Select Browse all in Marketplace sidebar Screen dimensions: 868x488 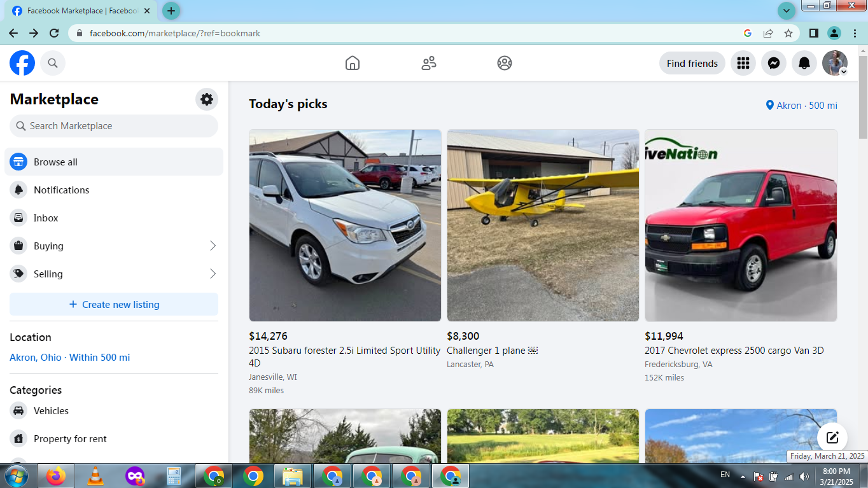[x=114, y=162]
